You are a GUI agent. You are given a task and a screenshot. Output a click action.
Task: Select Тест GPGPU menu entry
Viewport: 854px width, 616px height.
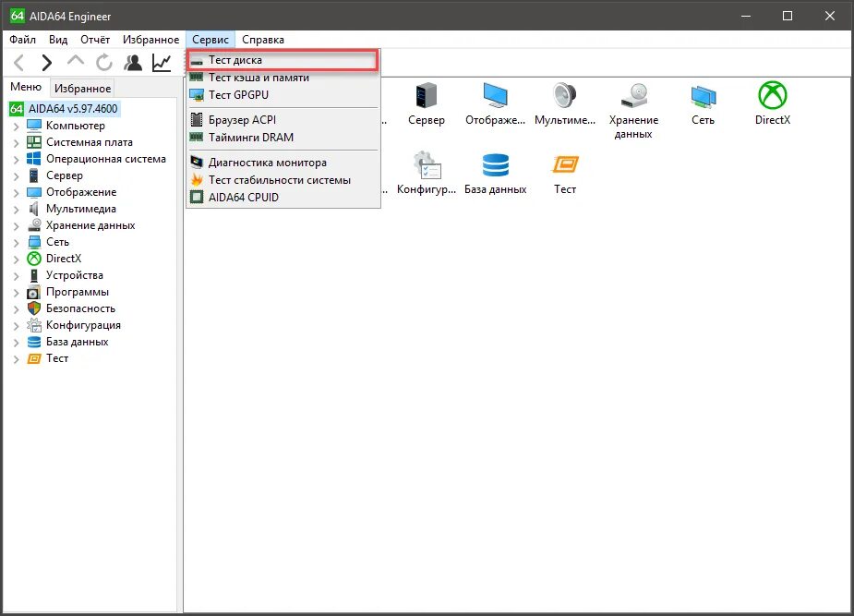pyautogui.click(x=283, y=95)
